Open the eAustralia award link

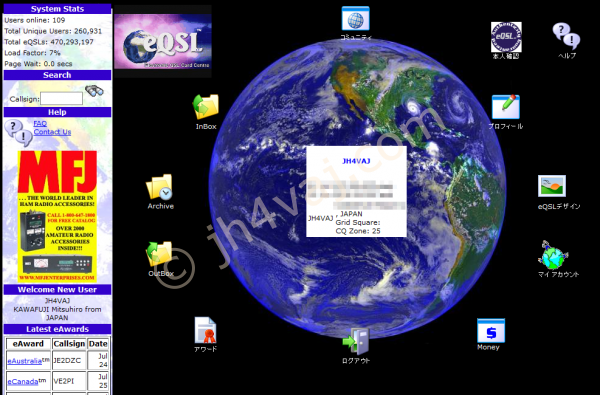[x=24, y=361]
